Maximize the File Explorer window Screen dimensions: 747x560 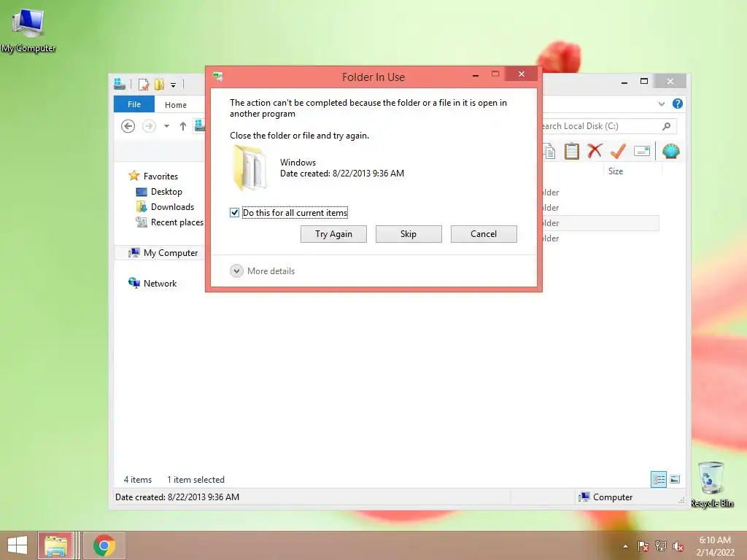point(644,82)
